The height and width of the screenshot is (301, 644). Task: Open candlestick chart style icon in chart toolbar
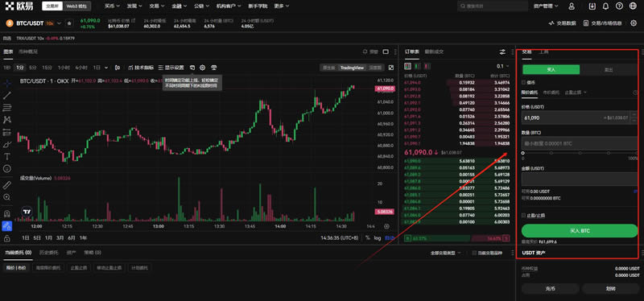pyautogui.click(x=118, y=68)
